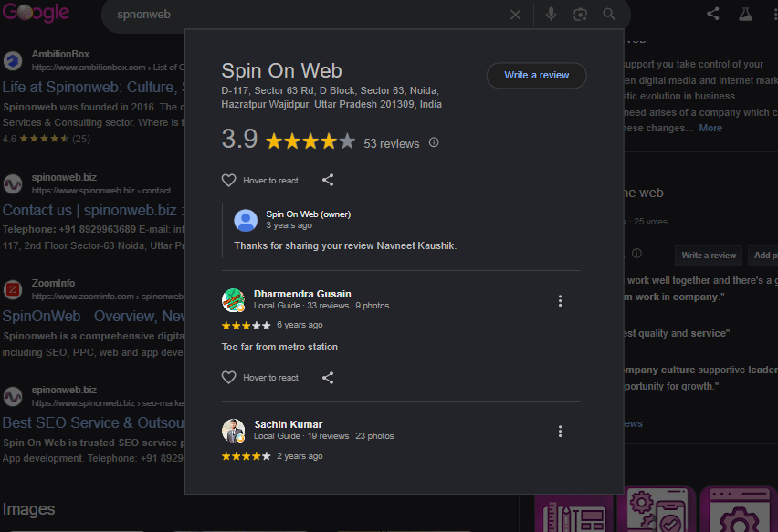Click the ZoomInfo favicon
The height and width of the screenshot is (532, 778).
(x=13, y=289)
